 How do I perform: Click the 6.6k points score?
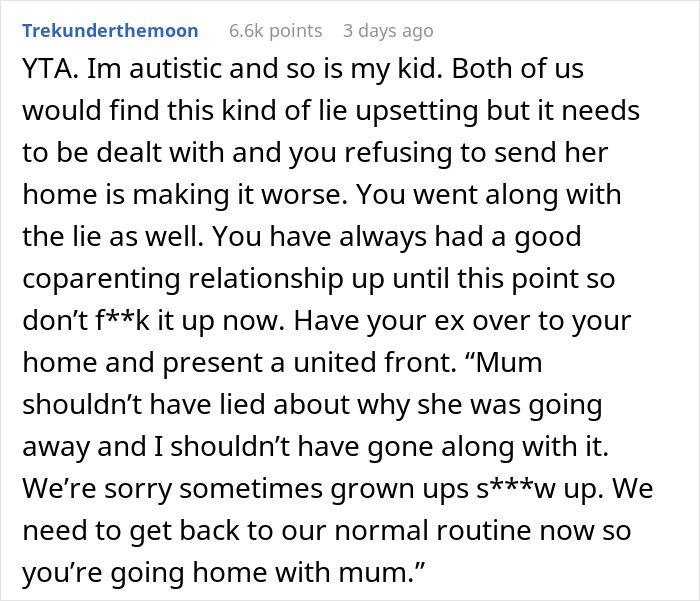275,30
